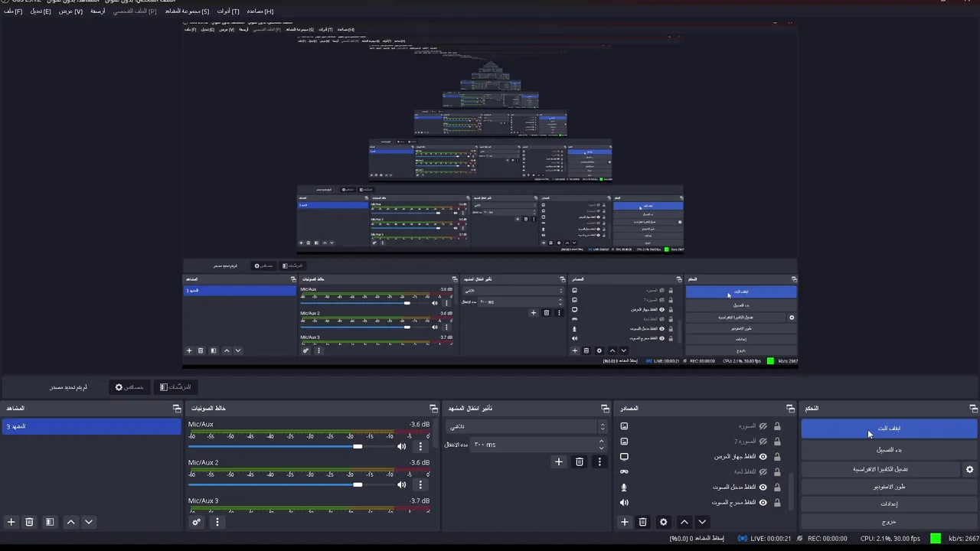980x551 pixels.
Task: Select the display capture source monitor icon
Action: tap(624, 457)
